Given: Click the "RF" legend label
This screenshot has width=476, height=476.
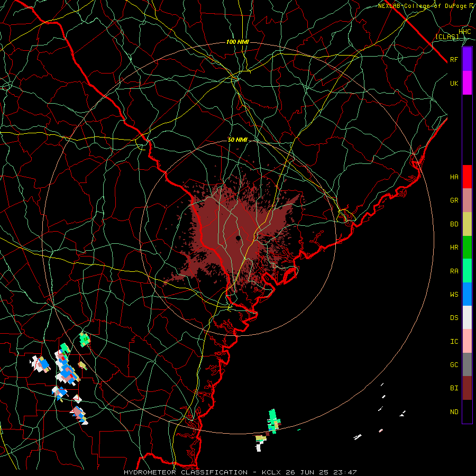Looking at the screenshot, I should click(x=454, y=60).
